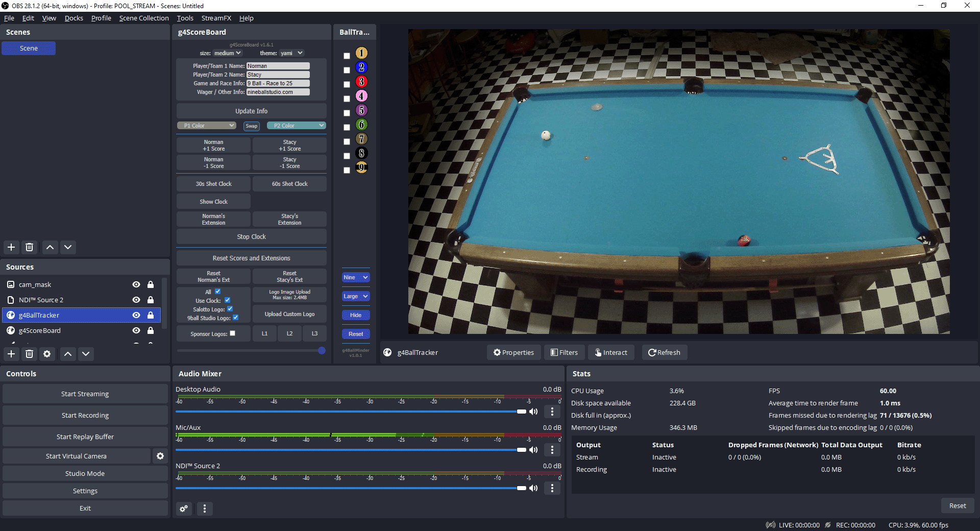
Task: Check the ball 9 tracker checkbox
Action: point(347,170)
